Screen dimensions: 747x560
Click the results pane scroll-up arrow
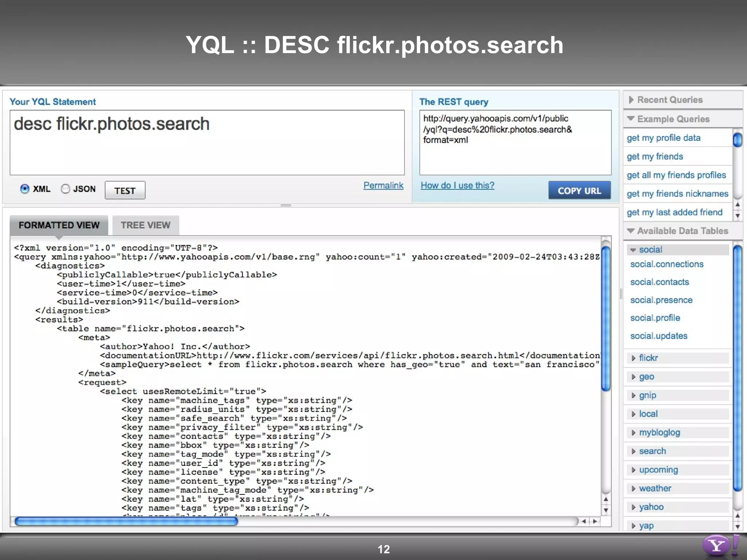[x=606, y=499]
